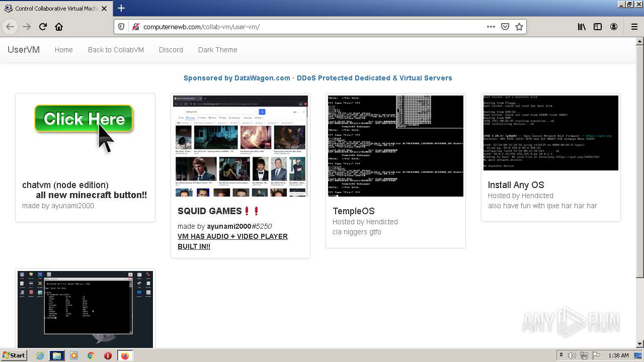Select the Install Any OS title
Image resolution: width=644 pixels, height=362 pixels.
[x=516, y=185]
